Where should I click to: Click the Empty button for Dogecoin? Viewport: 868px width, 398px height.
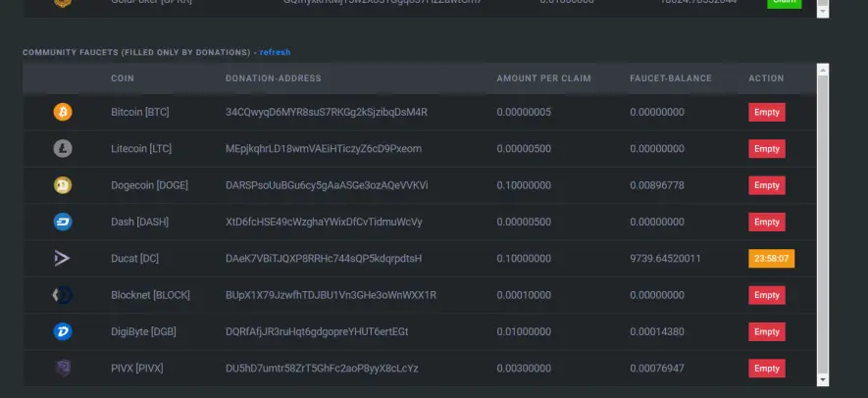pyautogui.click(x=767, y=185)
